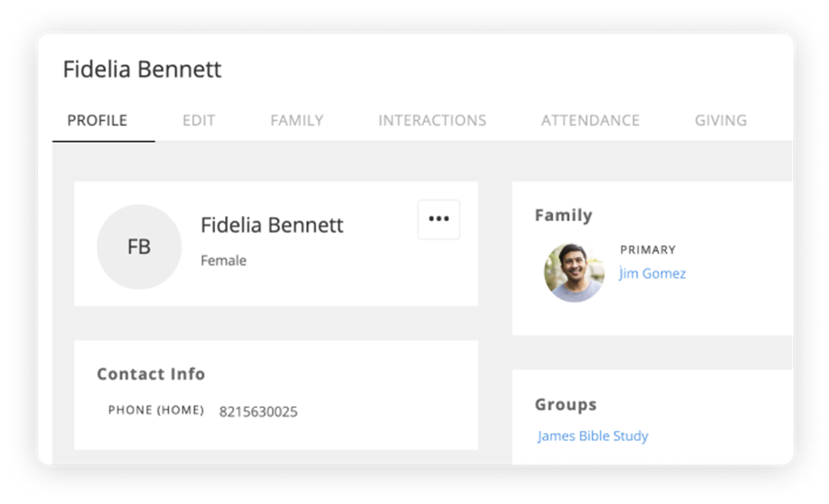Viewport: 829px width, 504px height.
Task: Open the Interactions tab
Action: point(433,120)
